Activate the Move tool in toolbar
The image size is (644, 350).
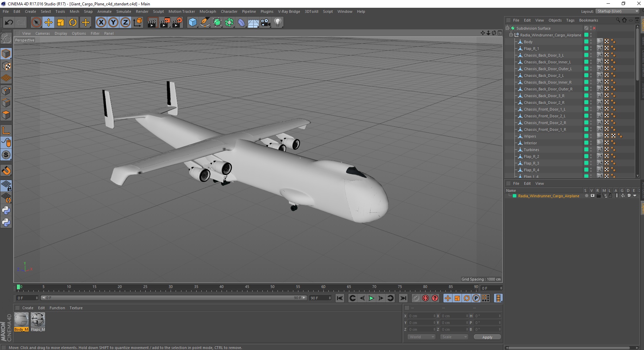tap(49, 23)
